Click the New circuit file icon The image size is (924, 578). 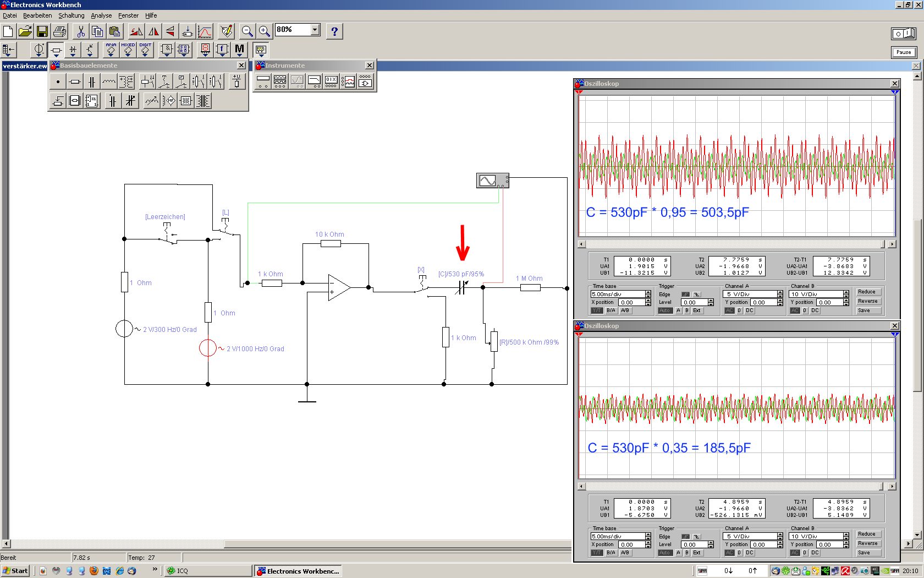(8, 31)
